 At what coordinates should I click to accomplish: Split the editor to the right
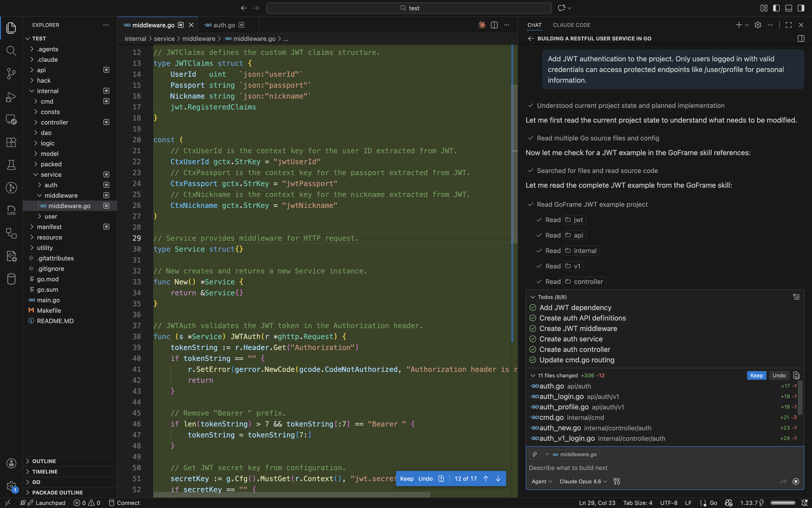pyautogui.click(x=494, y=25)
